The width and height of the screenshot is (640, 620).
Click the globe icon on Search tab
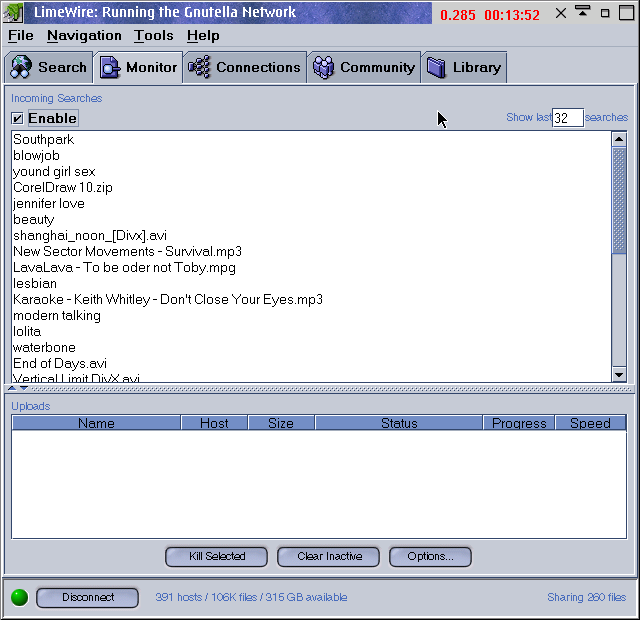[x=21, y=67]
